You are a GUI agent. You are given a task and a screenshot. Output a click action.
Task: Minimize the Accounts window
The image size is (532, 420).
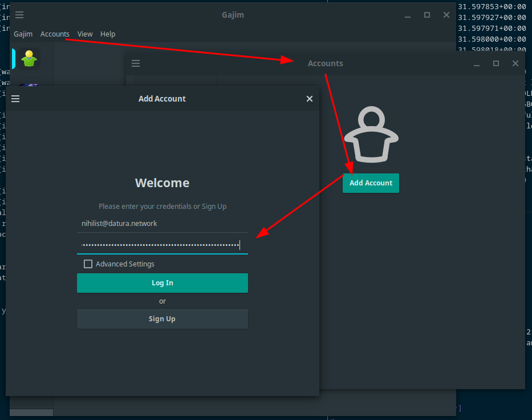pyautogui.click(x=477, y=64)
